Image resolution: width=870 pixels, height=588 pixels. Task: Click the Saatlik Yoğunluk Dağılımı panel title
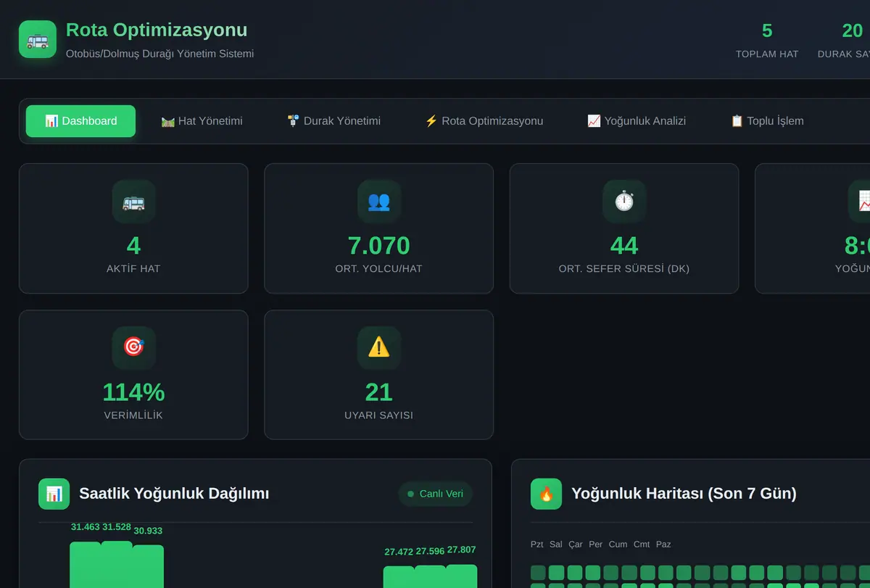pyautogui.click(x=174, y=494)
